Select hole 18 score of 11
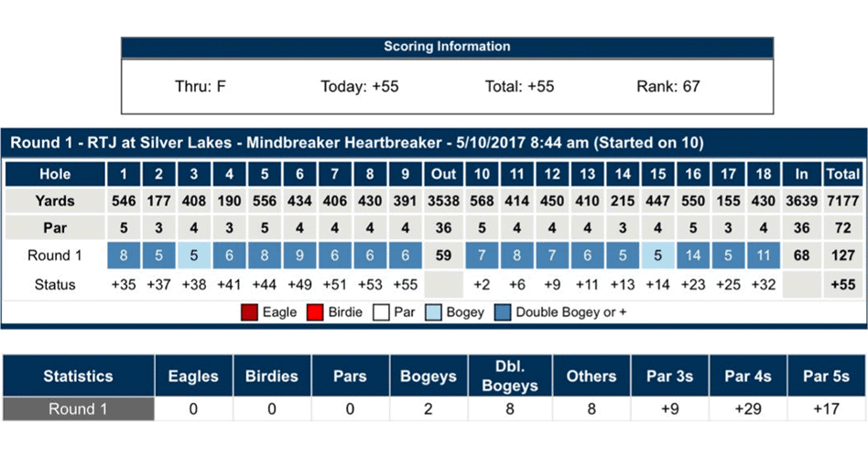The width and height of the screenshot is (868, 458). (762, 256)
